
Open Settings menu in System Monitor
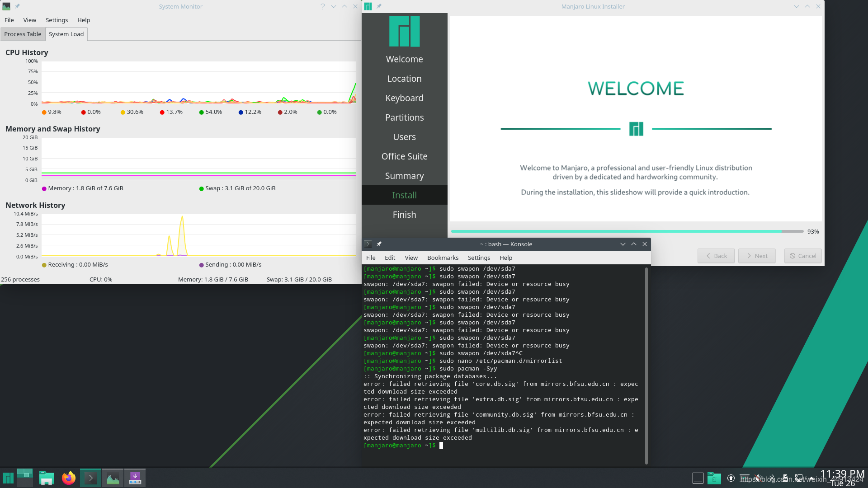pos(57,20)
